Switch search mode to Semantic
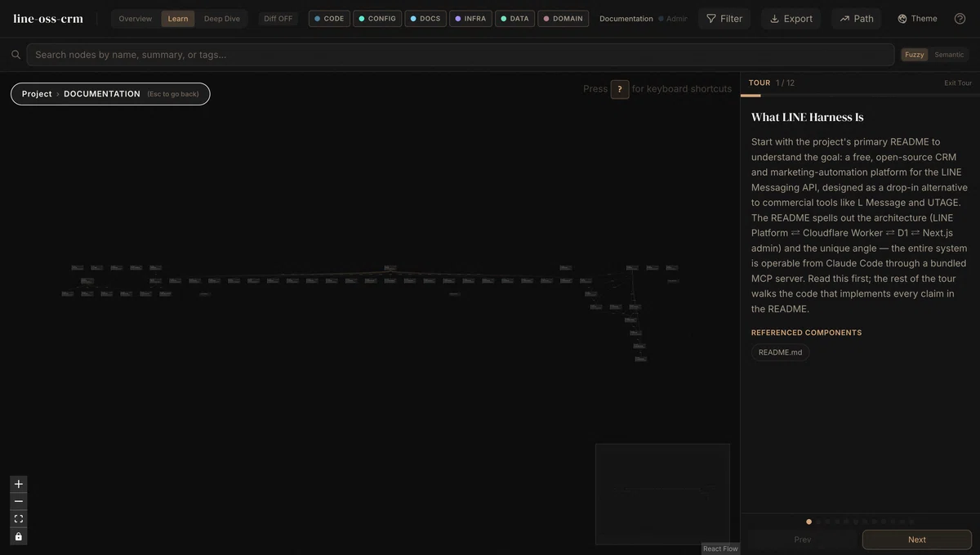 (949, 55)
